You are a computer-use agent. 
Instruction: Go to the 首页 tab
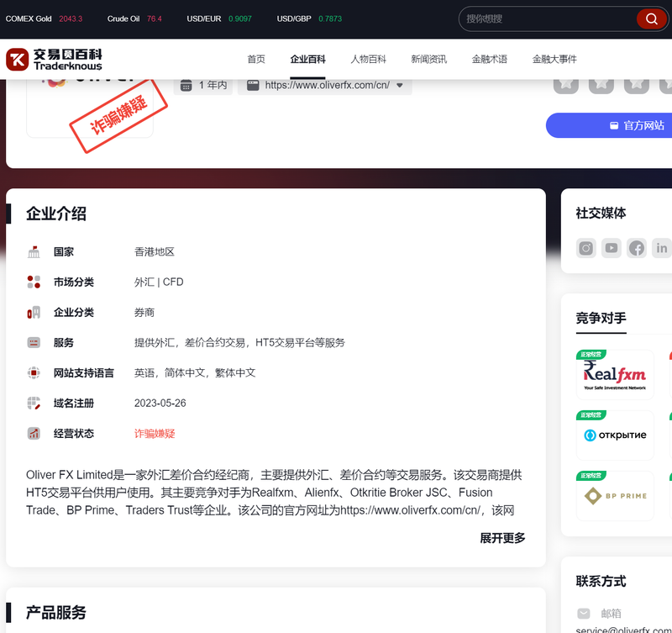coord(256,59)
